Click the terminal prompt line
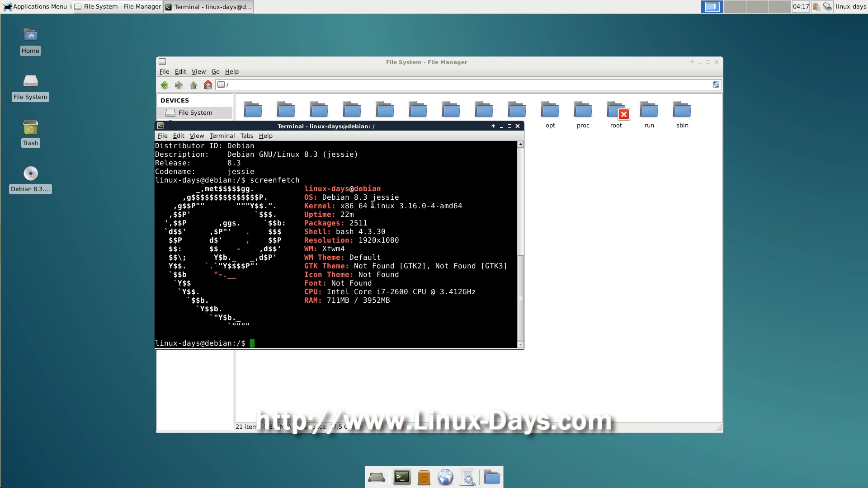Screen dimensions: 868x488 coord(336,343)
